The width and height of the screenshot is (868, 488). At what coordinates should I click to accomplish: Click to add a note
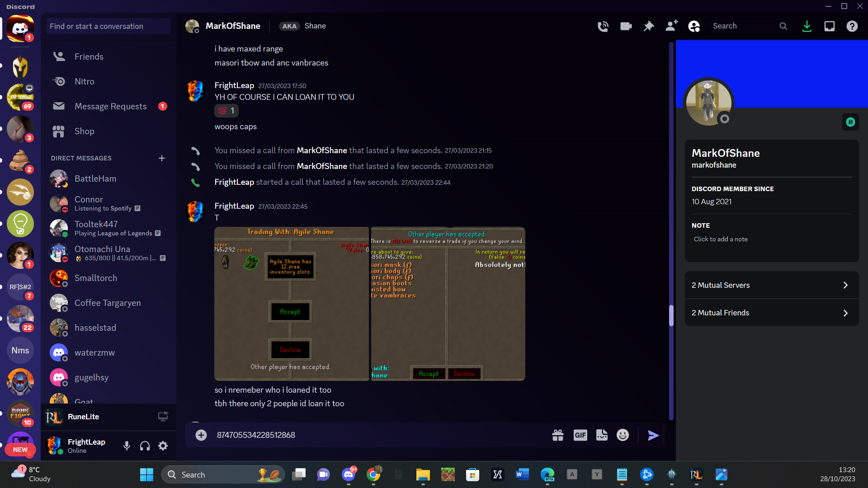[721, 239]
